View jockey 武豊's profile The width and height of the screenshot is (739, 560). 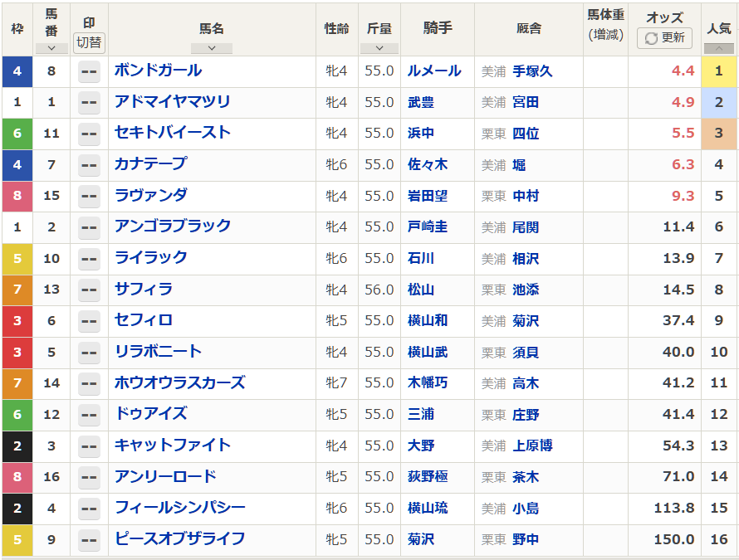pos(421,103)
